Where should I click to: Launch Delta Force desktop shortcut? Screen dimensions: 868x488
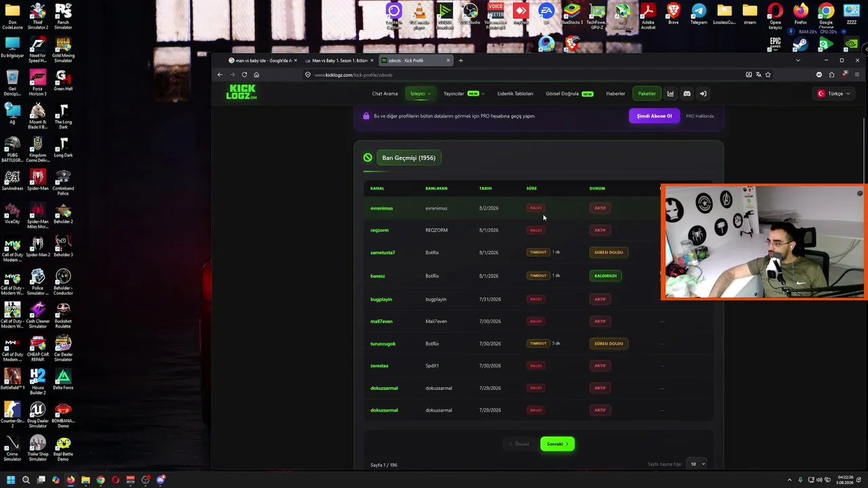[63, 379]
